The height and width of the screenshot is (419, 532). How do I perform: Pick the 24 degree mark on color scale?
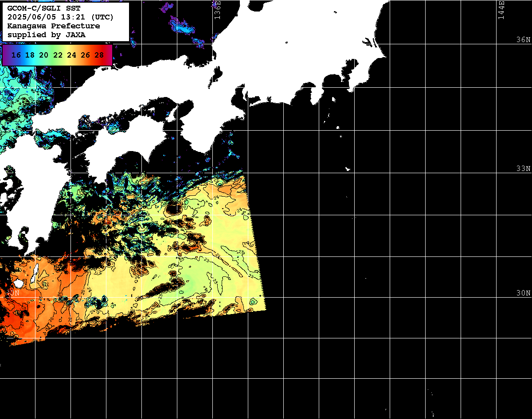point(71,55)
